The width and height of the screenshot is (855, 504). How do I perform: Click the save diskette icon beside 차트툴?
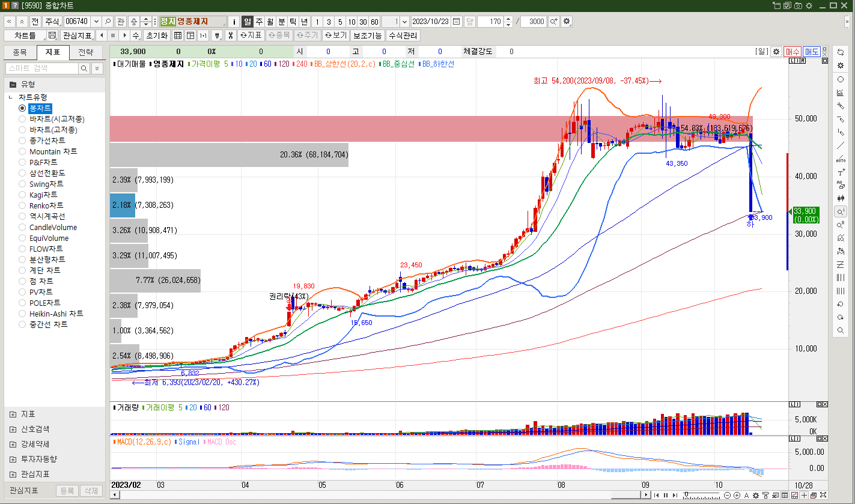coord(52,35)
